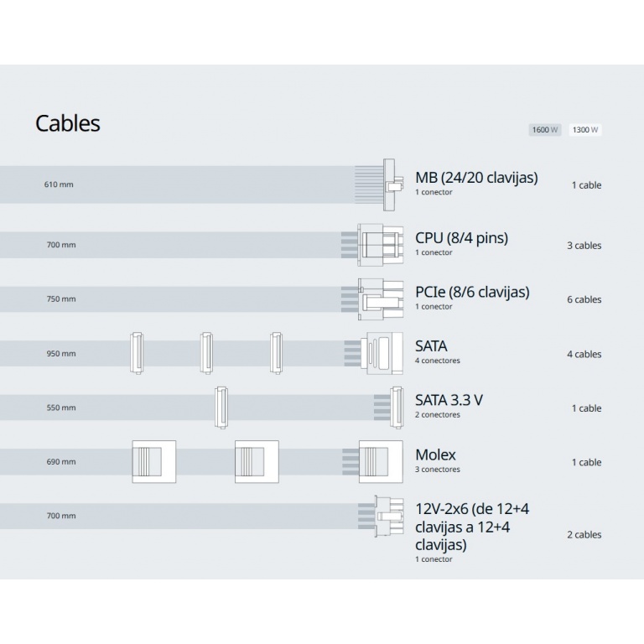Click the middle Molex connector on the 690 mm cable
Image resolution: width=644 pixels, height=644 pixels.
(256, 462)
